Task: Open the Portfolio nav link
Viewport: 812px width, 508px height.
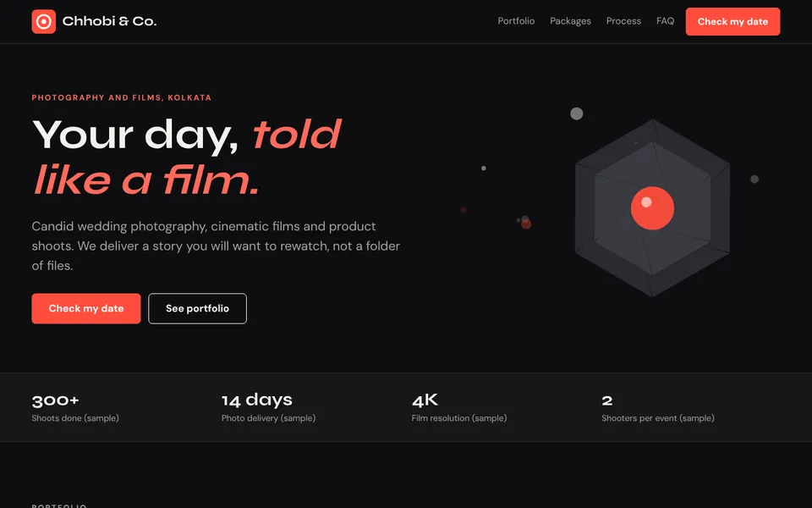Action: [516, 21]
